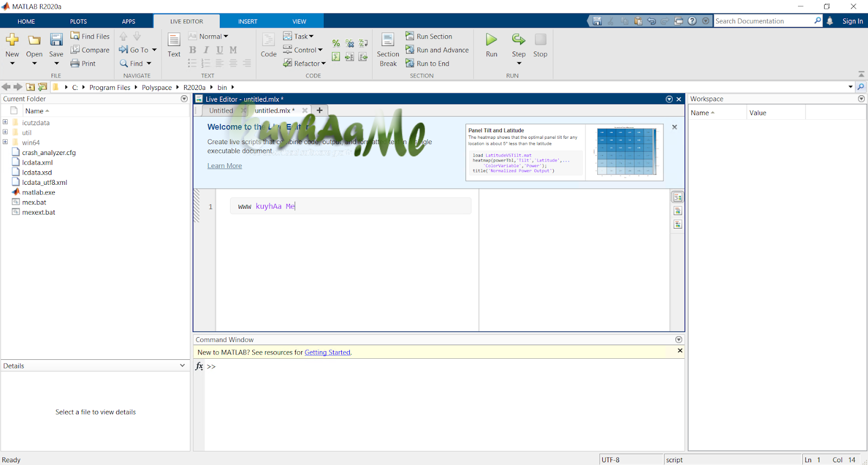Screen dimensions: 868x465
Task: Switch to Hide Code view
Action: (678, 224)
